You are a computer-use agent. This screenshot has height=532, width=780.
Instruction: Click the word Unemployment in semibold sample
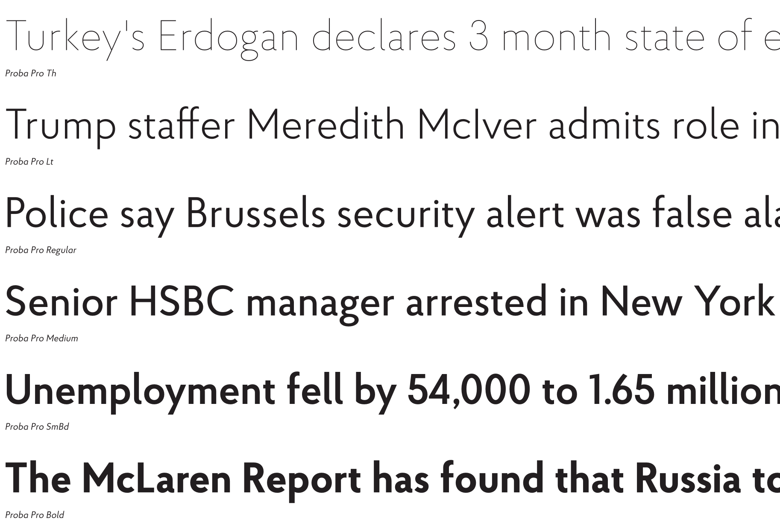point(141,391)
